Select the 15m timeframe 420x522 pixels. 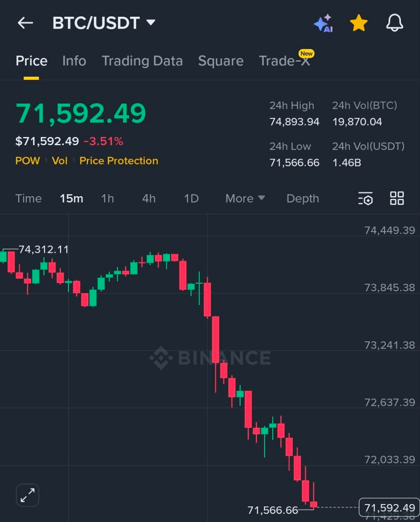pos(71,199)
